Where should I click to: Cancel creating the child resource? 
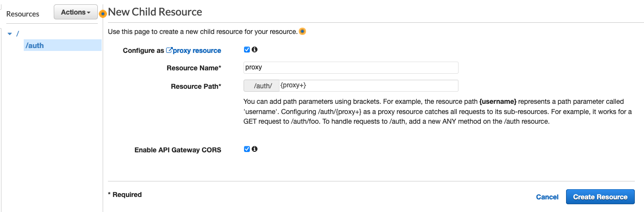[547, 197]
